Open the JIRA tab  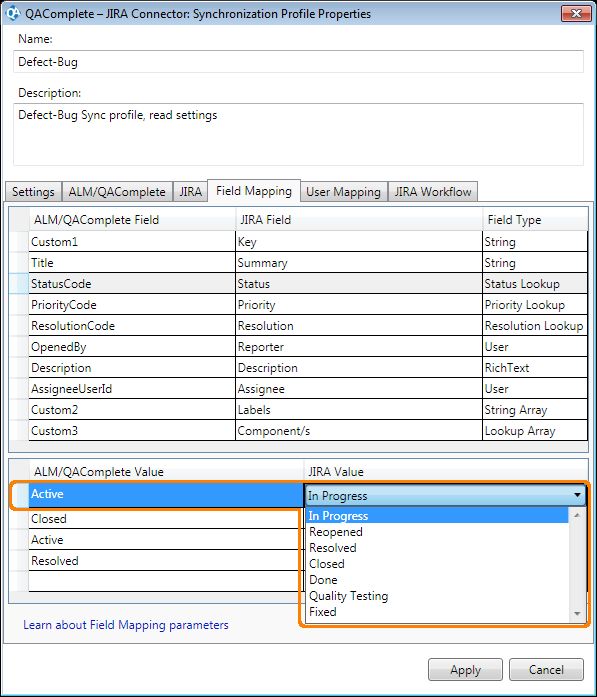190,192
